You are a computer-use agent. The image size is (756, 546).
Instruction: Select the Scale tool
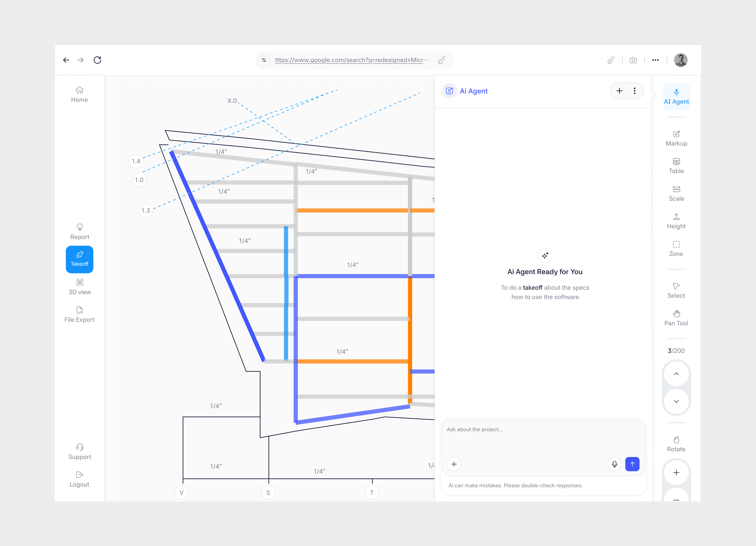point(676,194)
